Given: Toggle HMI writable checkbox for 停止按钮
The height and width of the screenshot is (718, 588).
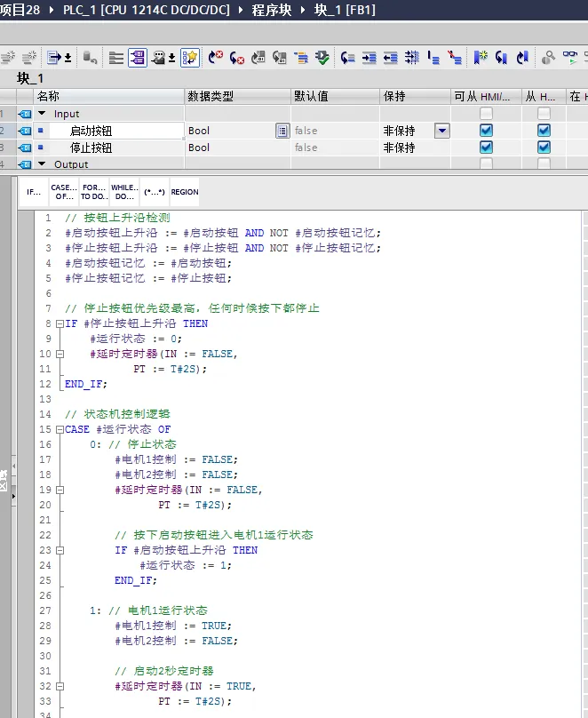Looking at the screenshot, I should [544, 148].
